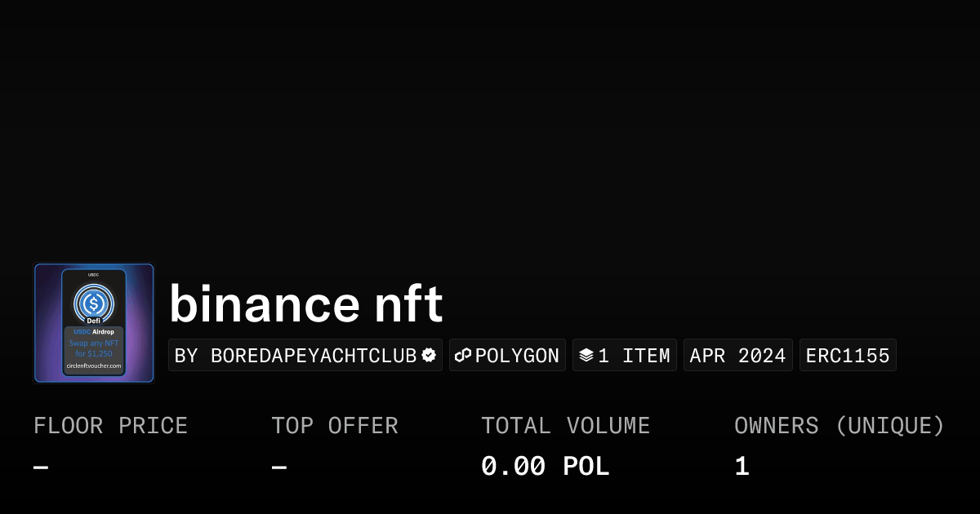Viewport: 980px width, 514px height.
Task: Click the verified checkmark next to BOREDAPEYACHTCLUB
Action: click(x=428, y=355)
